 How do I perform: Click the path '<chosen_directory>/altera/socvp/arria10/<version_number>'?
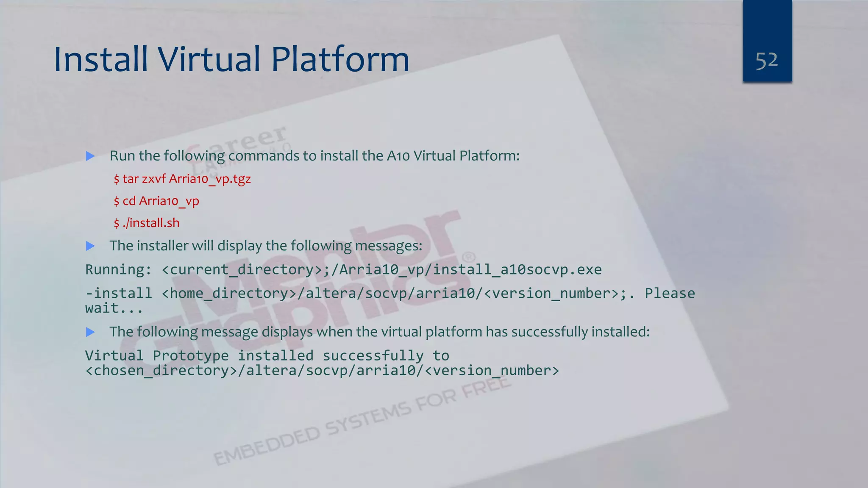[322, 371]
